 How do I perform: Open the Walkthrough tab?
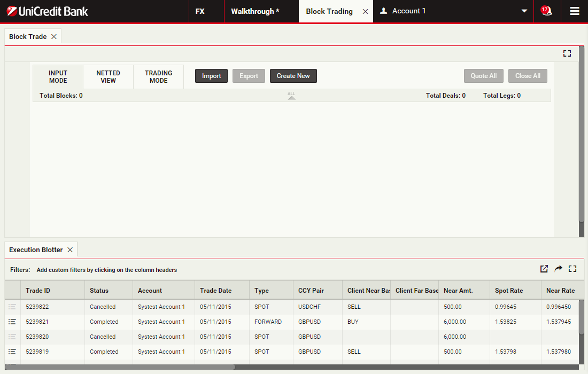(x=255, y=11)
